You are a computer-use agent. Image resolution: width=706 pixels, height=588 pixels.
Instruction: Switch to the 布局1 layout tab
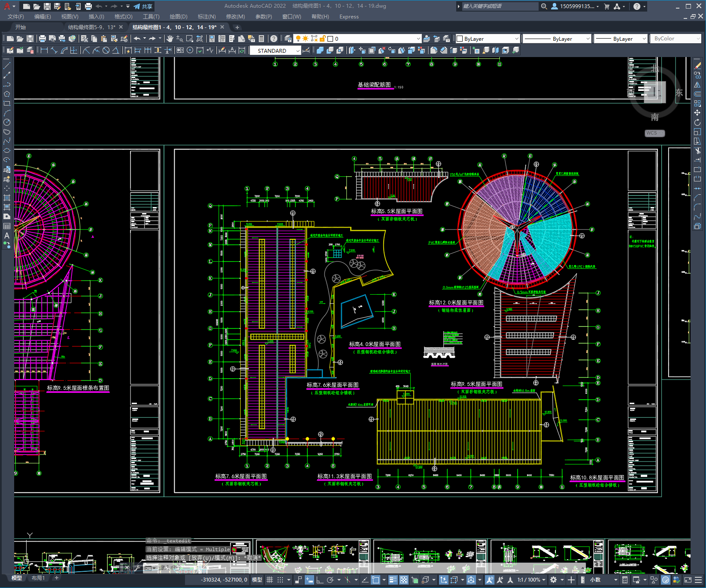pos(38,578)
